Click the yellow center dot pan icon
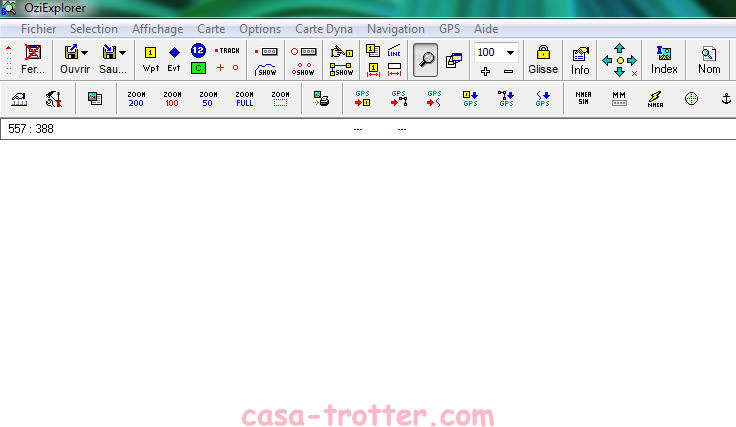 pyautogui.click(x=620, y=61)
